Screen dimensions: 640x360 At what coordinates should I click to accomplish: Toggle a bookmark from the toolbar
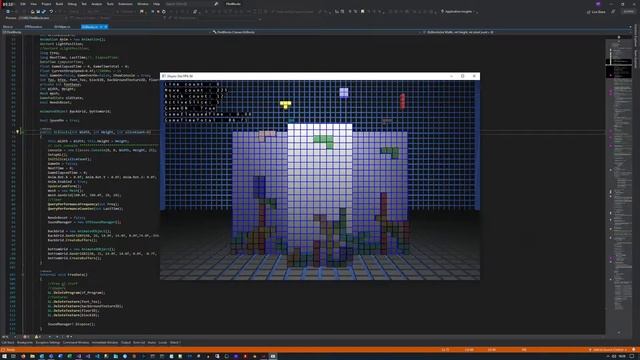(x=362, y=11)
